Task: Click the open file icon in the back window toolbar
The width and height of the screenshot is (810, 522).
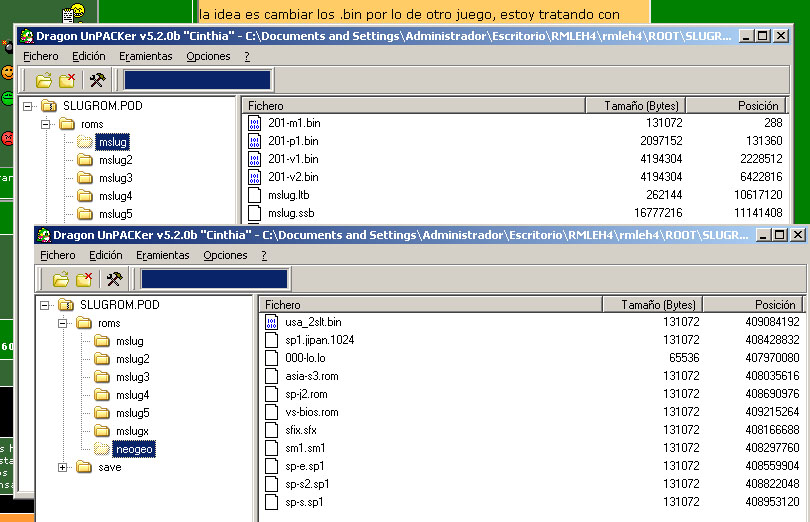Action: (x=43, y=81)
